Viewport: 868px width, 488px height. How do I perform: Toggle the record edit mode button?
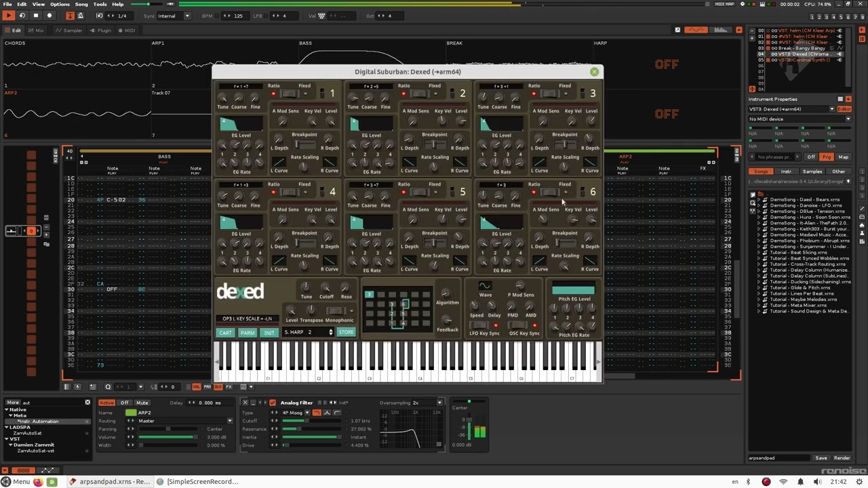click(49, 16)
